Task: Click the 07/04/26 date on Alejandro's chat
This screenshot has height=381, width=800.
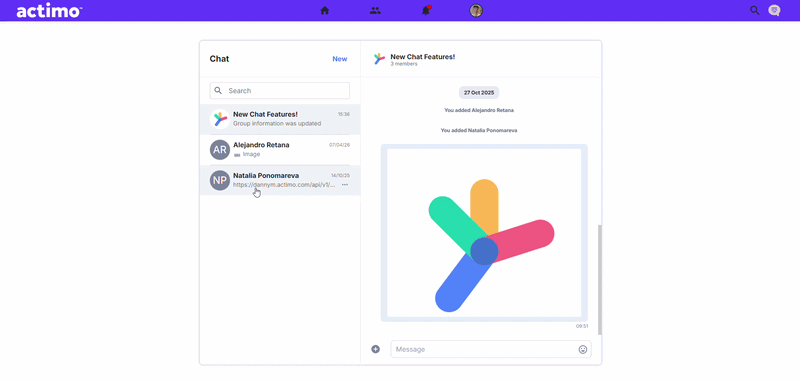Action: (339, 145)
